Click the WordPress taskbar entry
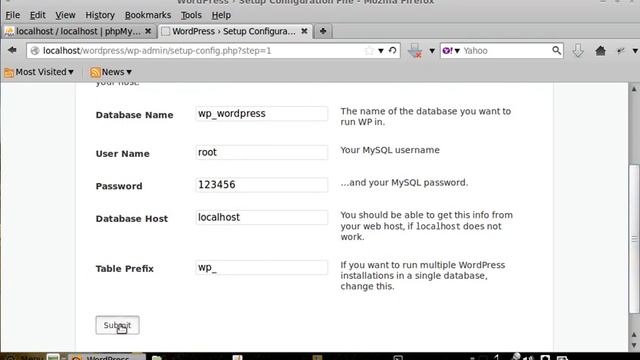The width and height of the screenshot is (640, 360). (107, 357)
